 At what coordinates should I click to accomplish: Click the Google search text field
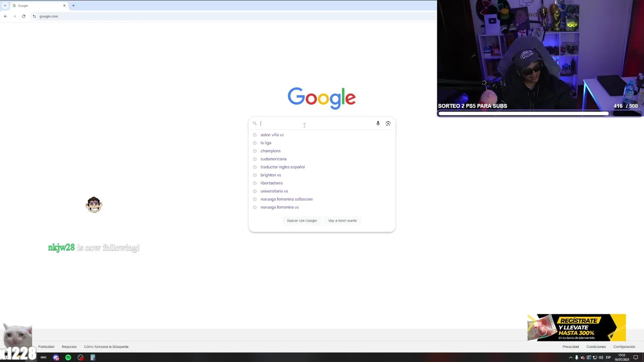(x=317, y=123)
